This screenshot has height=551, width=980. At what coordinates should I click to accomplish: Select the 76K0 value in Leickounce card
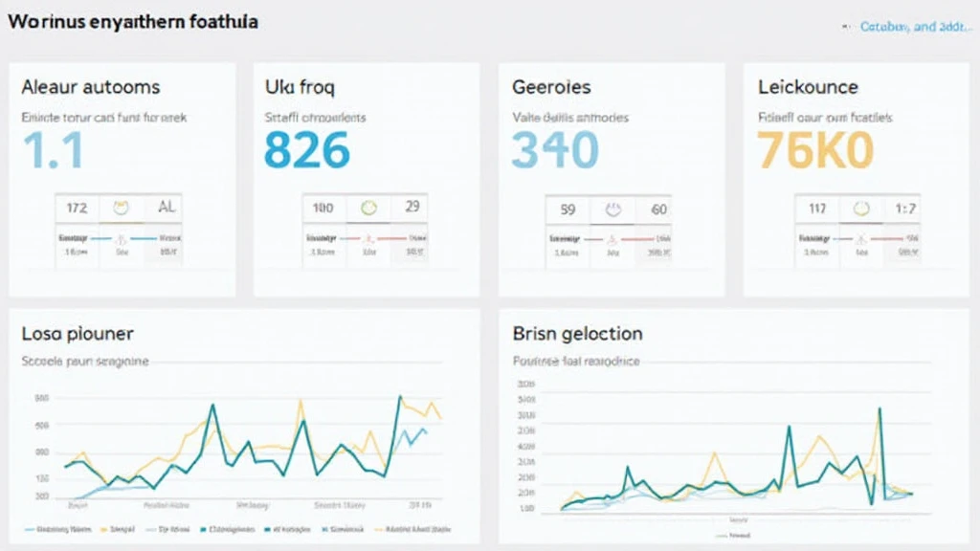pos(815,149)
